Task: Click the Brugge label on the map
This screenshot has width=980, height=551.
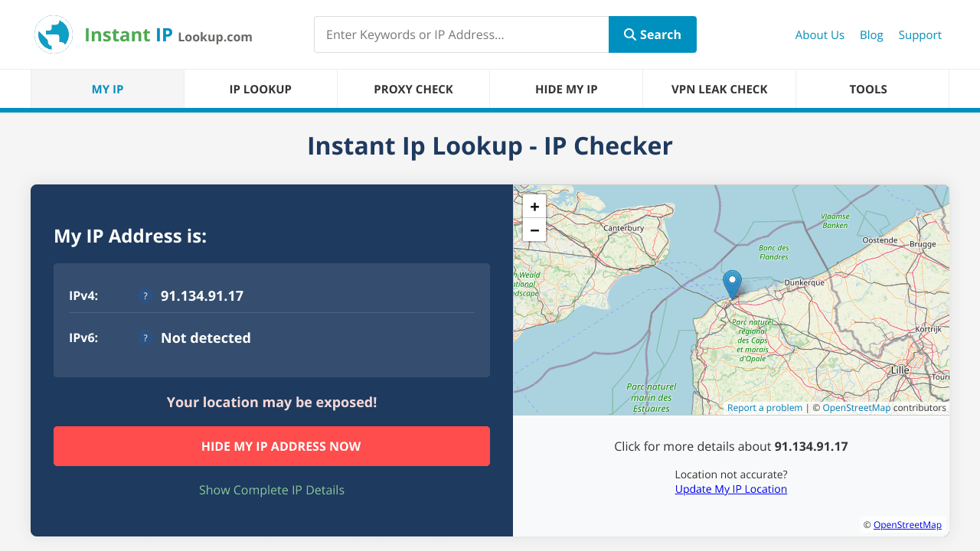Action: point(923,244)
